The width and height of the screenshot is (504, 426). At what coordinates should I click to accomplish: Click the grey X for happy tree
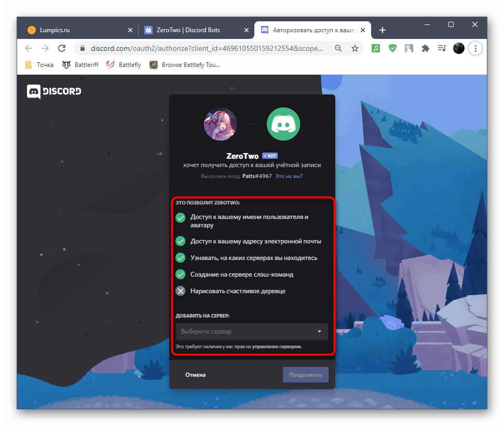(181, 292)
